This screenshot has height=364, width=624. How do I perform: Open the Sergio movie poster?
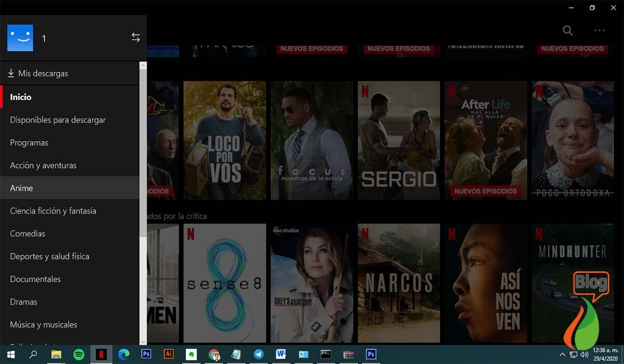tap(399, 140)
